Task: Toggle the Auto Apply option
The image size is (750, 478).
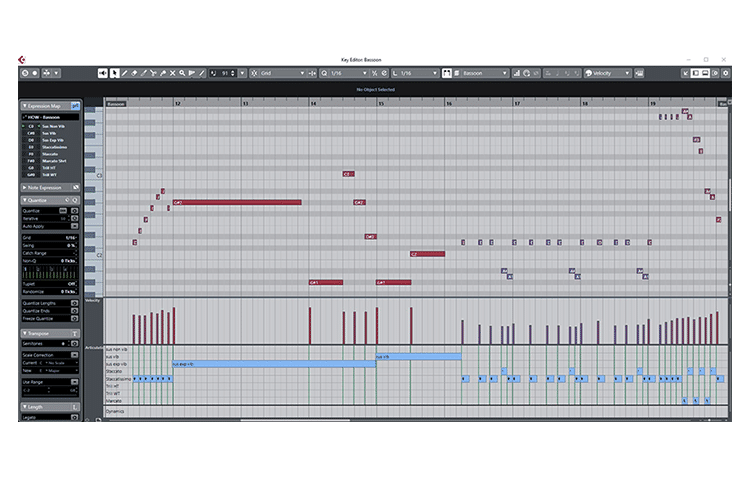Action: pos(75,226)
